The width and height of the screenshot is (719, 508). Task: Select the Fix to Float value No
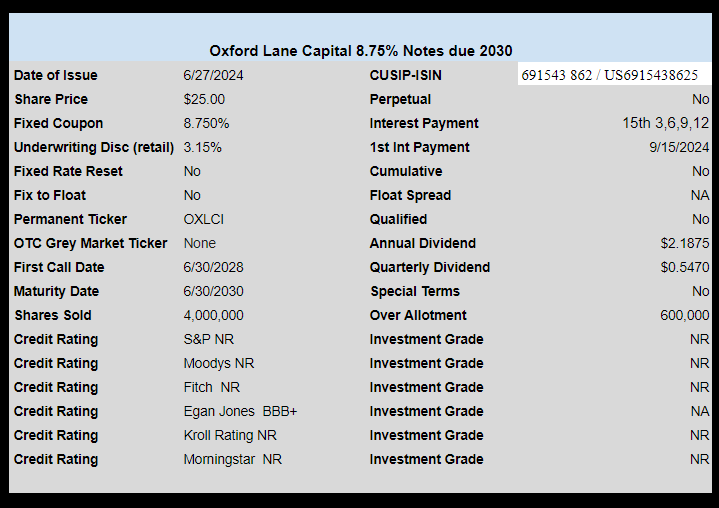point(192,195)
